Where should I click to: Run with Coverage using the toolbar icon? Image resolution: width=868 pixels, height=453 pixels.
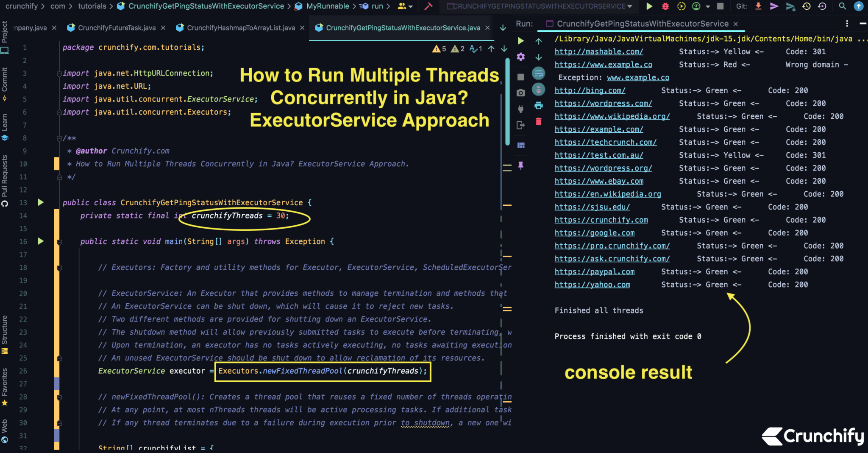click(681, 6)
